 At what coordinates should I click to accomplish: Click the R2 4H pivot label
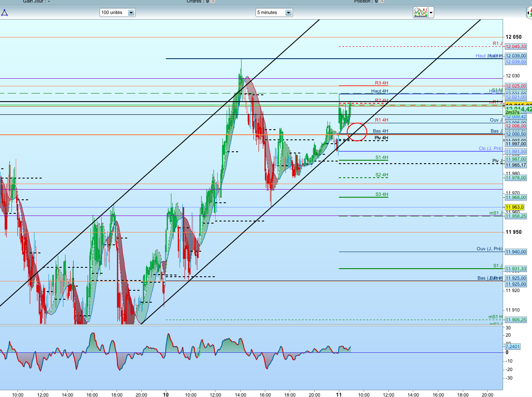click(381, 101)
